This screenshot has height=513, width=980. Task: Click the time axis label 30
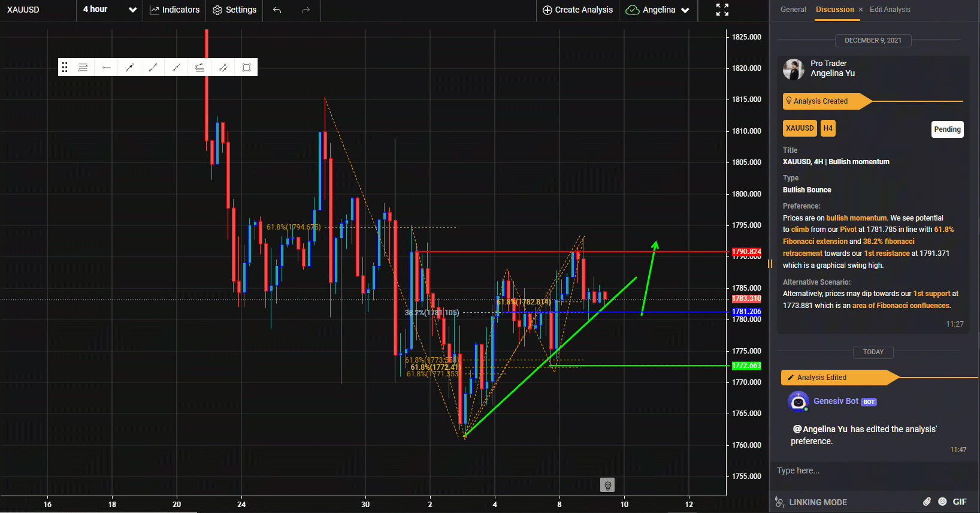tap(365, 504)
